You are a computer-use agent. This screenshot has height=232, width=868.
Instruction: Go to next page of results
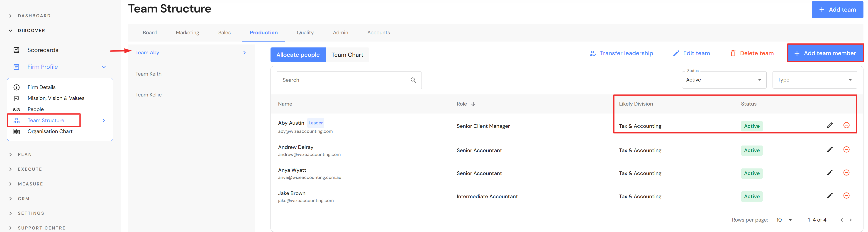coord(851,220)
